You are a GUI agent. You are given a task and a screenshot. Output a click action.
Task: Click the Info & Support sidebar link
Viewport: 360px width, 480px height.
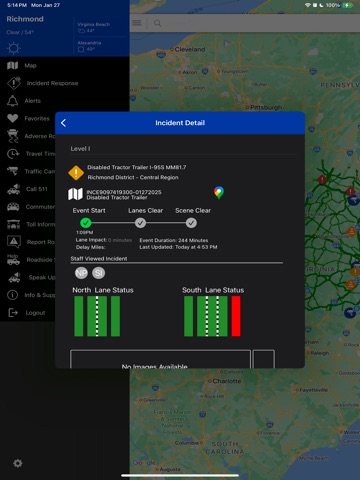40,295
